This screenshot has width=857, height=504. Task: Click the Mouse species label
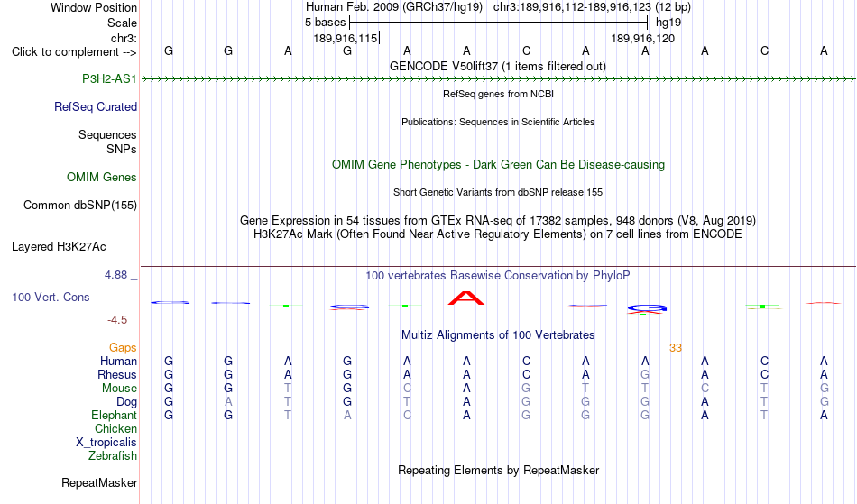pos(119,389)
